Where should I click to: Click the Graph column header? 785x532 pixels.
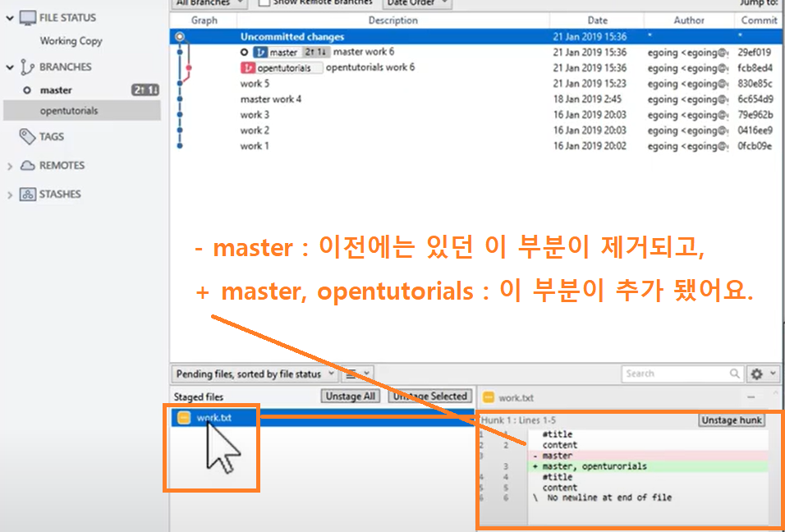point(204,21)
